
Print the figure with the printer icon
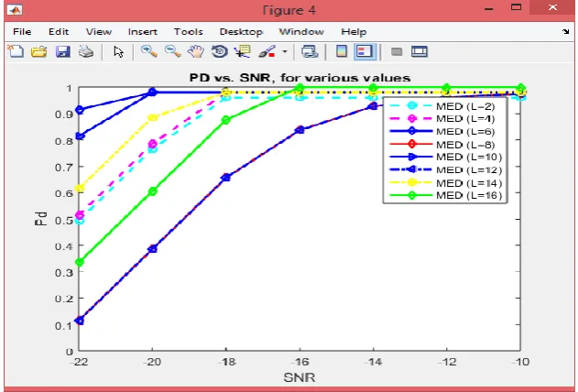86,51
